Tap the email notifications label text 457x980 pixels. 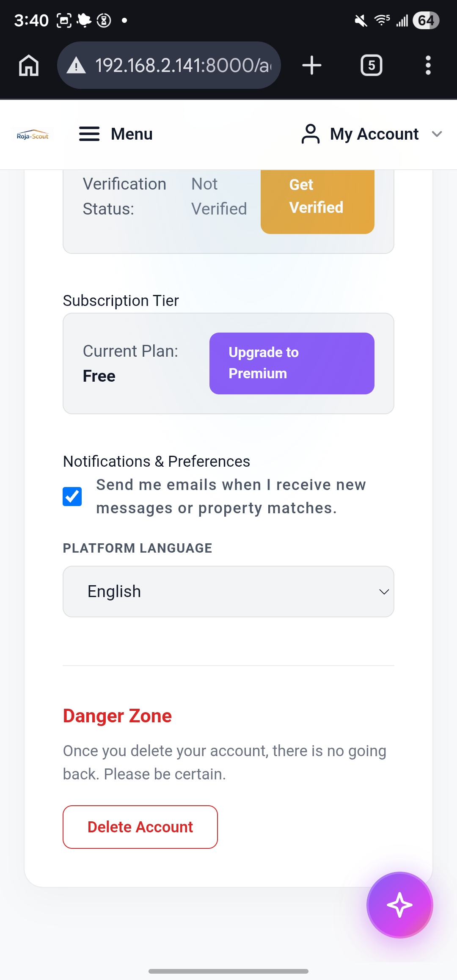(x=231, y=496)
